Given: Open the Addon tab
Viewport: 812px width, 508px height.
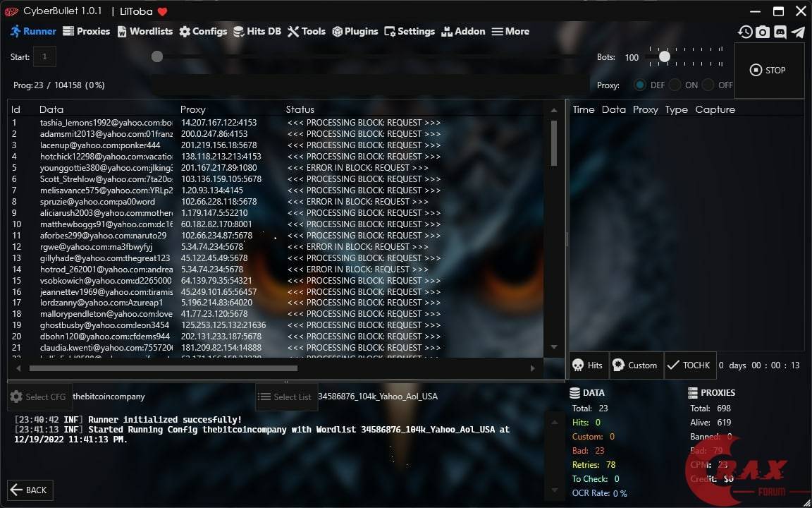Looking at the screenshot, I should (463, 32).
